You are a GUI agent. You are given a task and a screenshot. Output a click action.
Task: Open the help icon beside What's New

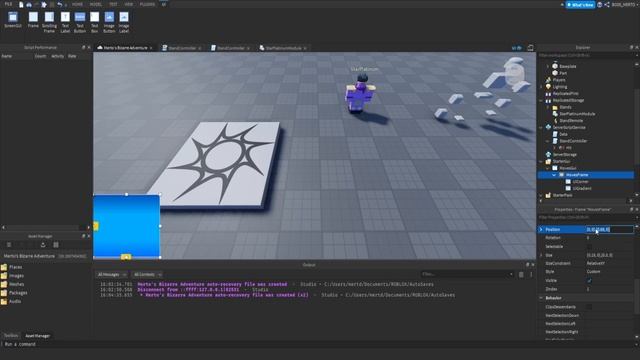[600, 4]
